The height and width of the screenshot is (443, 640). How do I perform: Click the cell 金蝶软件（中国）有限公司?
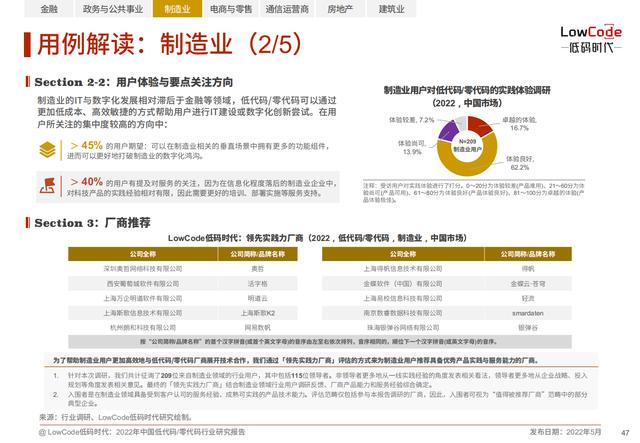(x=403, y=283)
